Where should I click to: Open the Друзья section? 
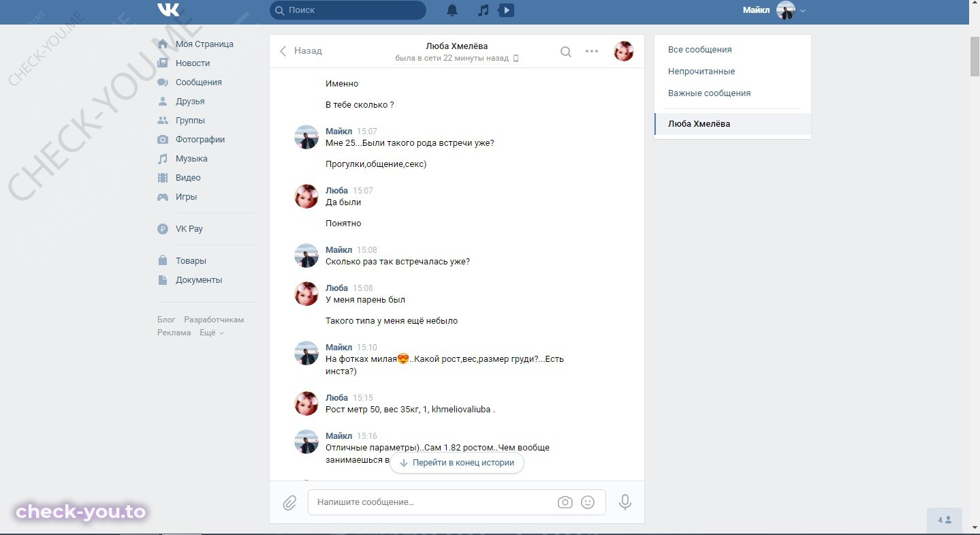click(x=190, y=102)
